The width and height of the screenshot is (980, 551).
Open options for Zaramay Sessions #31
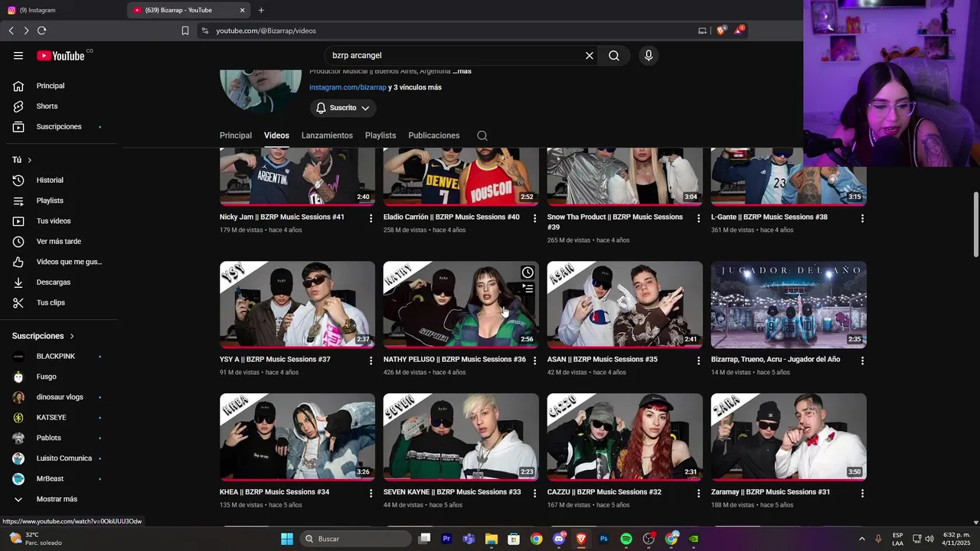point(862,493)
